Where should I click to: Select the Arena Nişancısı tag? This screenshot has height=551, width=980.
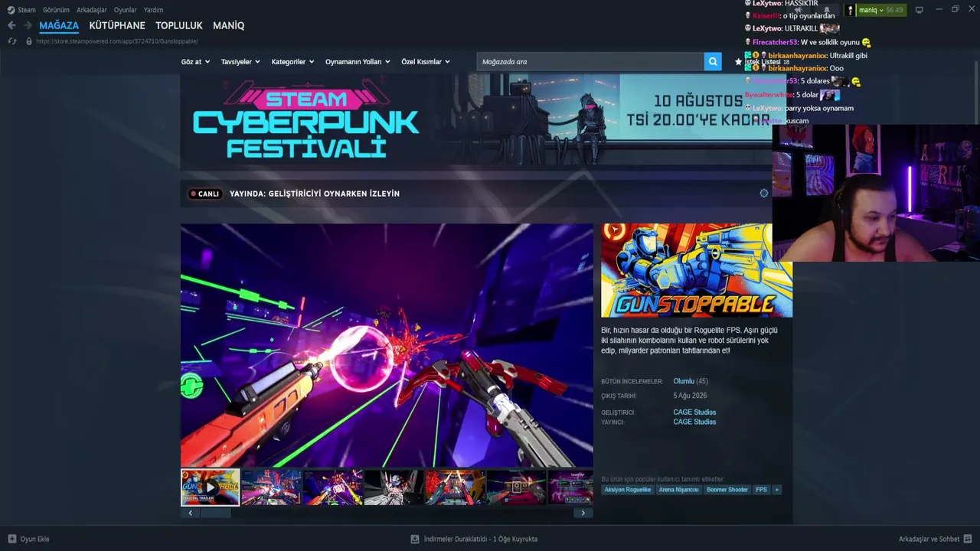[678, 490]
